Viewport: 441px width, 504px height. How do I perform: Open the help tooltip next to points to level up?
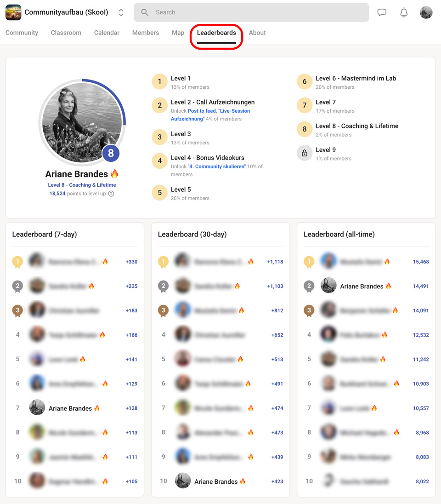(x=111, y=194)
